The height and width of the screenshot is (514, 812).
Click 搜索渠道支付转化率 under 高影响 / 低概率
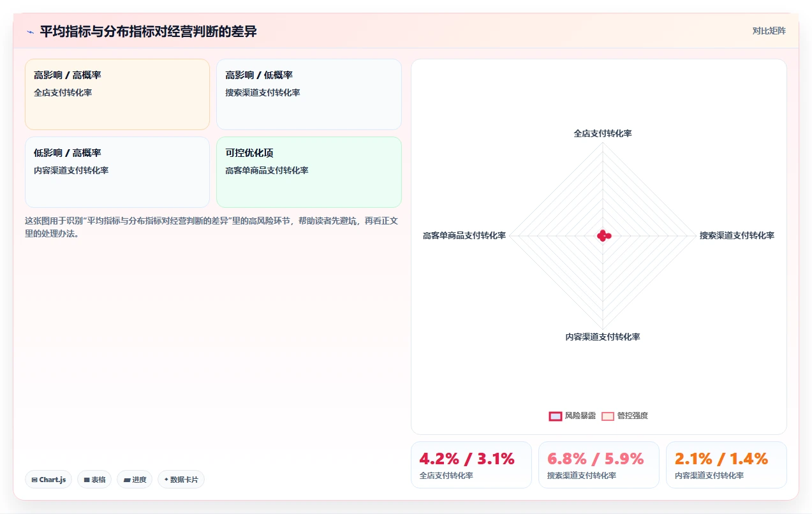pyautogui.click(x=263, y=92)
